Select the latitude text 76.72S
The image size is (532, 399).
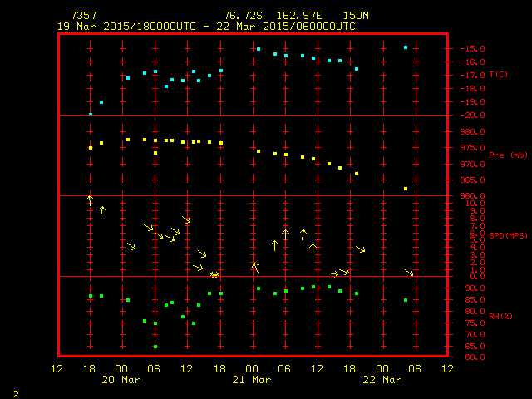click(x=239, y=16)
